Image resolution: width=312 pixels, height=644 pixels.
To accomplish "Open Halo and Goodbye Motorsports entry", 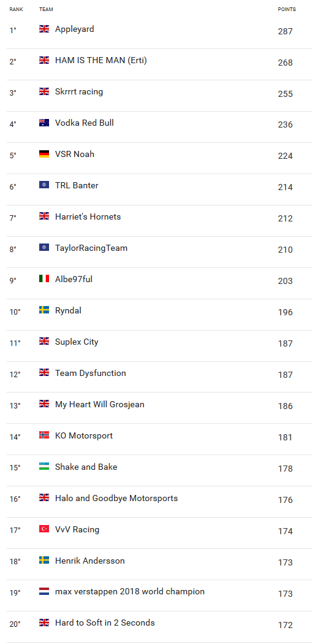I will 116,498.
